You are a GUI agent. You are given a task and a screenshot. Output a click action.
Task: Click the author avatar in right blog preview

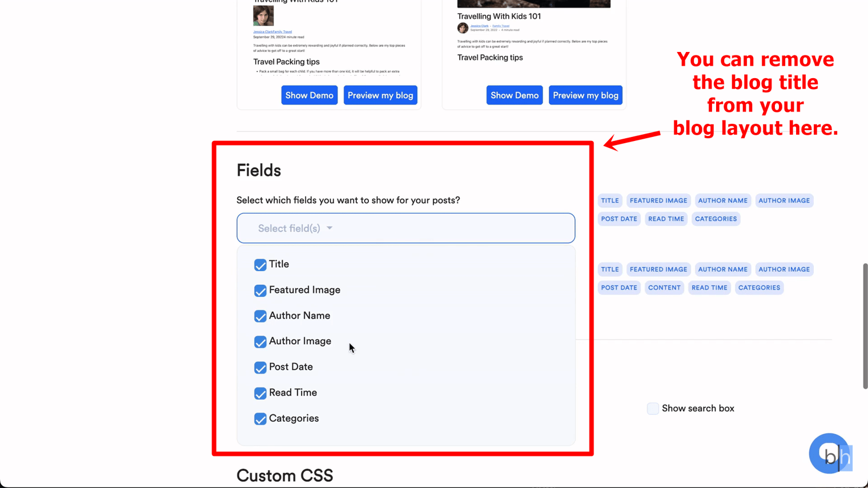463,28
